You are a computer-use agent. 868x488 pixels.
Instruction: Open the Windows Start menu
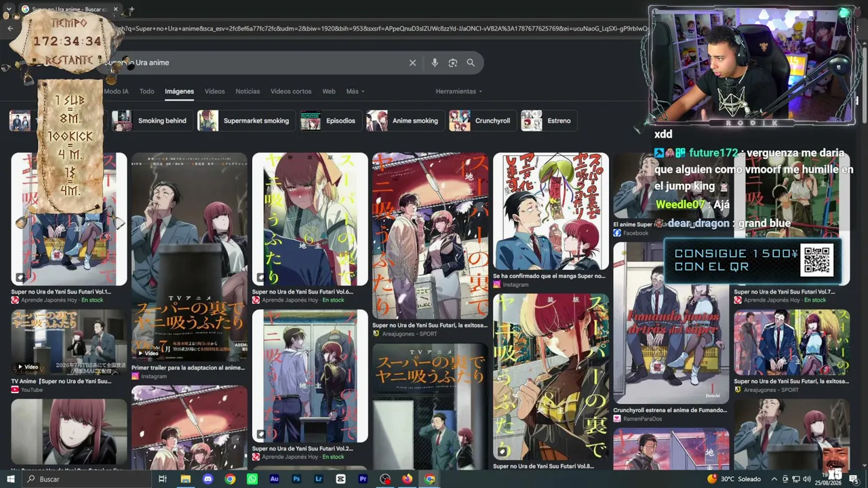click(10, 479)
